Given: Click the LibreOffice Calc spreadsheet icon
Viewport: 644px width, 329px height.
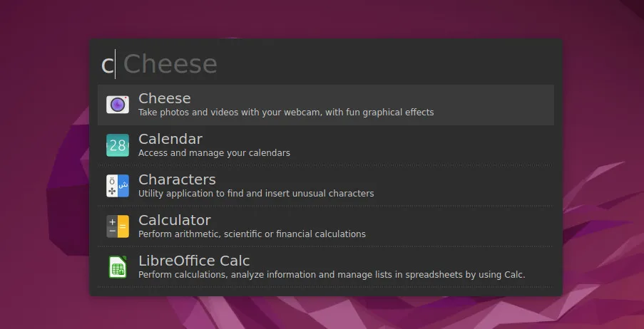Looking at the screenshot, I should point(118,267).
